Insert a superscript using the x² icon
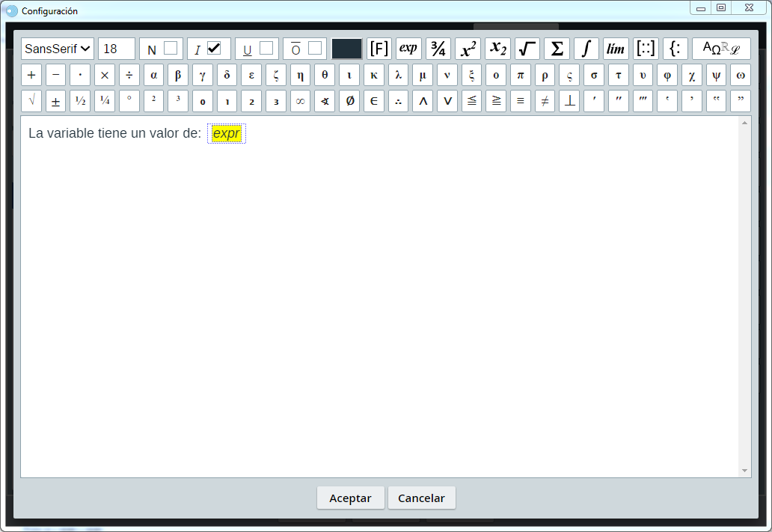Image resolution: width=772 pixels, height=532 pixels. (468, 49)
